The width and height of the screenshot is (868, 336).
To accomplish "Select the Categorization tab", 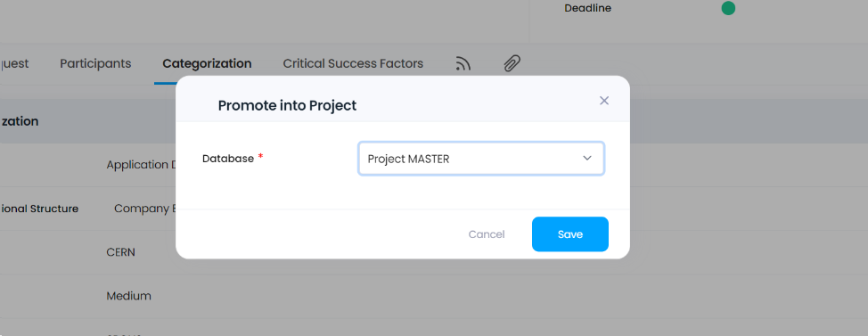I will tap(207, 63).
